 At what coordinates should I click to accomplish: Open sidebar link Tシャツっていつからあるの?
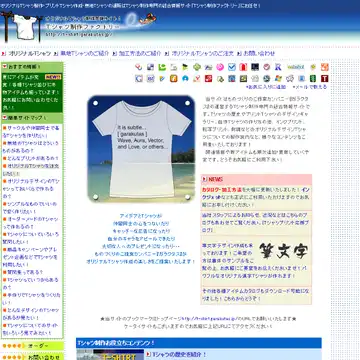click(31, 283)
